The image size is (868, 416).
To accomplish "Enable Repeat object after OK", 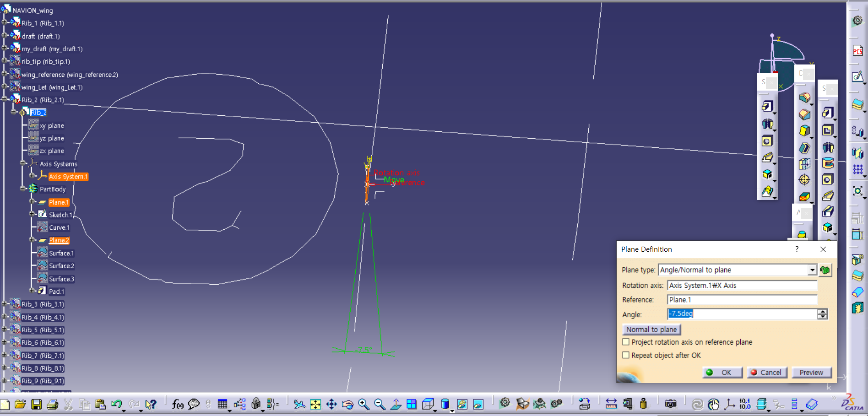I will [626, 355].
